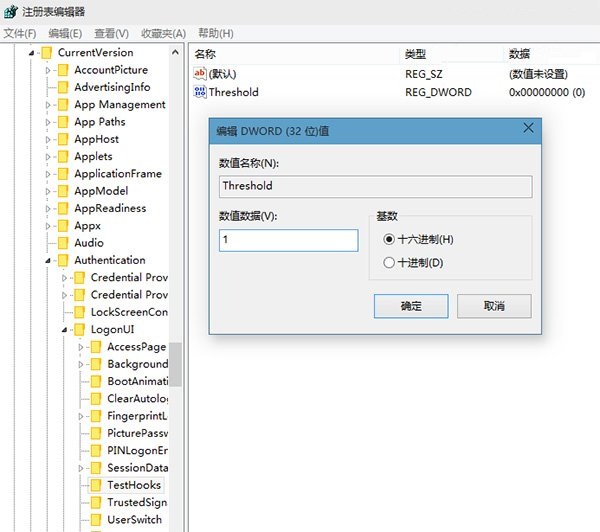Click the Registry Editor app icon in title bar
This screenshot has width=600, height=532.
coord(10,11)
